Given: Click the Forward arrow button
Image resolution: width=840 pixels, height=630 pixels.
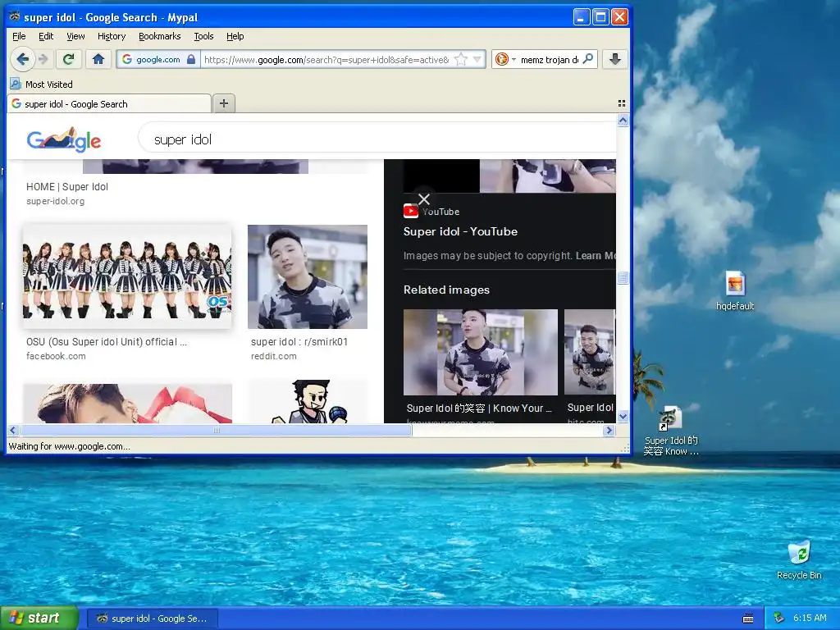Looking at the screenshot, I should 43,59.
